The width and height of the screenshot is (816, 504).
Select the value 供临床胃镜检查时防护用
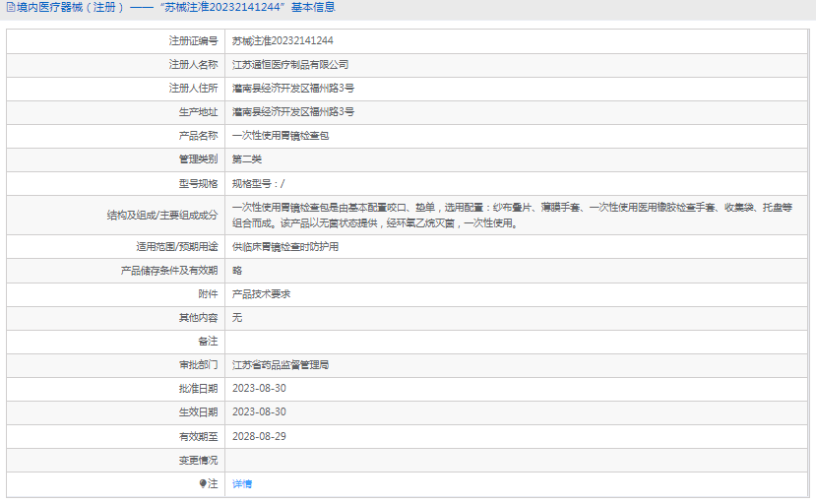285,247
